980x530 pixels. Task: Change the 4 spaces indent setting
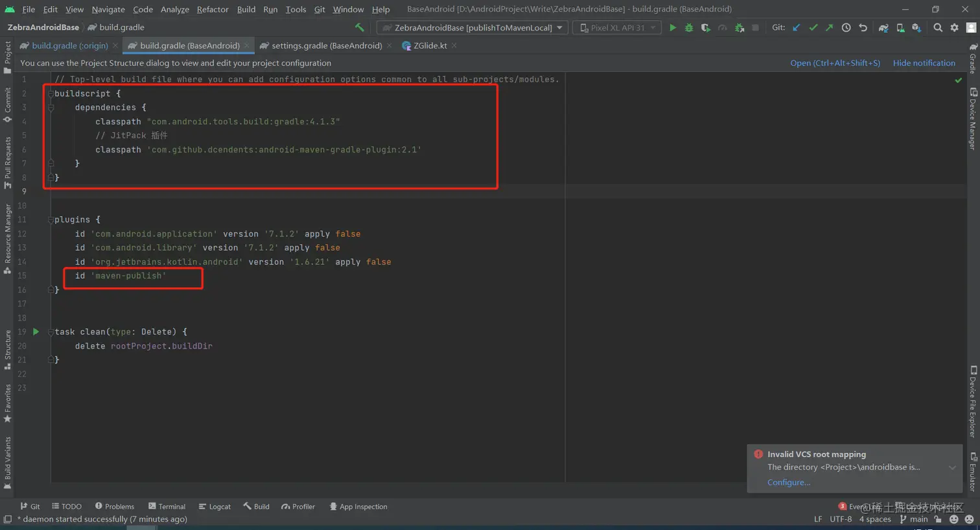click(875, 519)
